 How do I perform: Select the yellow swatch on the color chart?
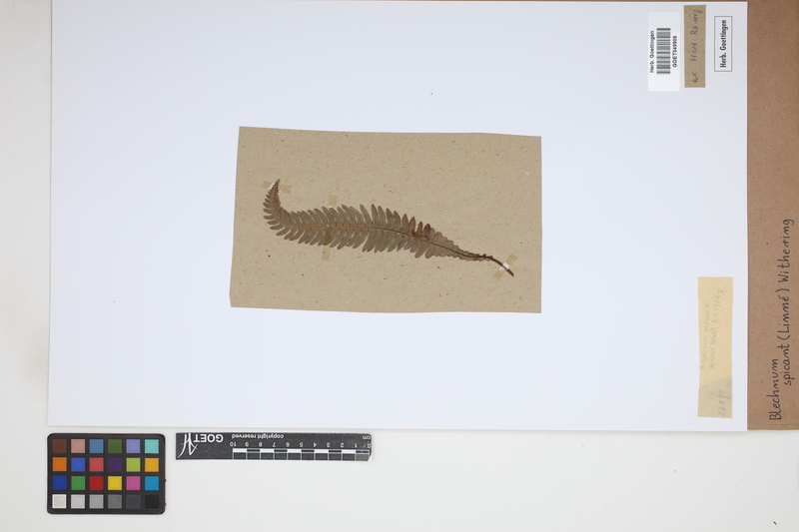pyautogui.click(x=114, y=483)
